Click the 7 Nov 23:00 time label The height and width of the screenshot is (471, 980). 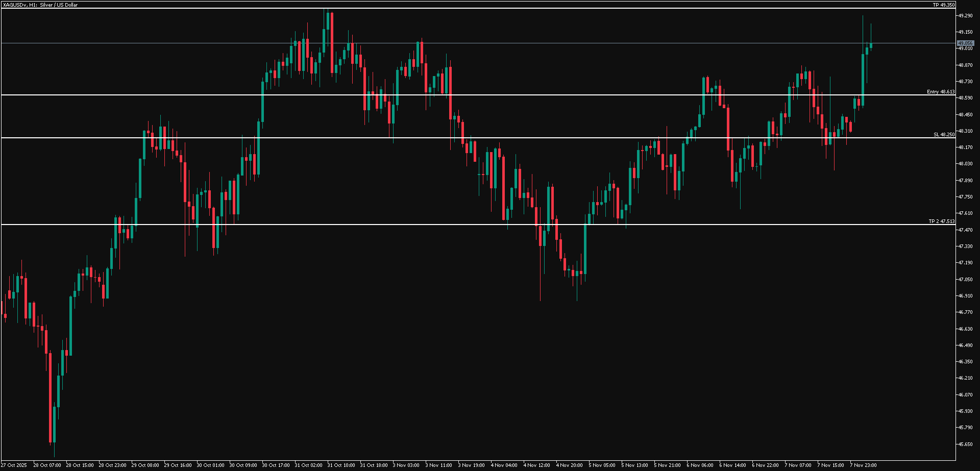(863, 465)
